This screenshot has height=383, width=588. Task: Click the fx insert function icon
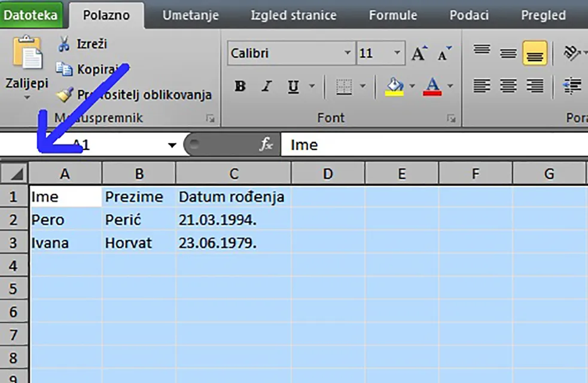click(266, 144)
